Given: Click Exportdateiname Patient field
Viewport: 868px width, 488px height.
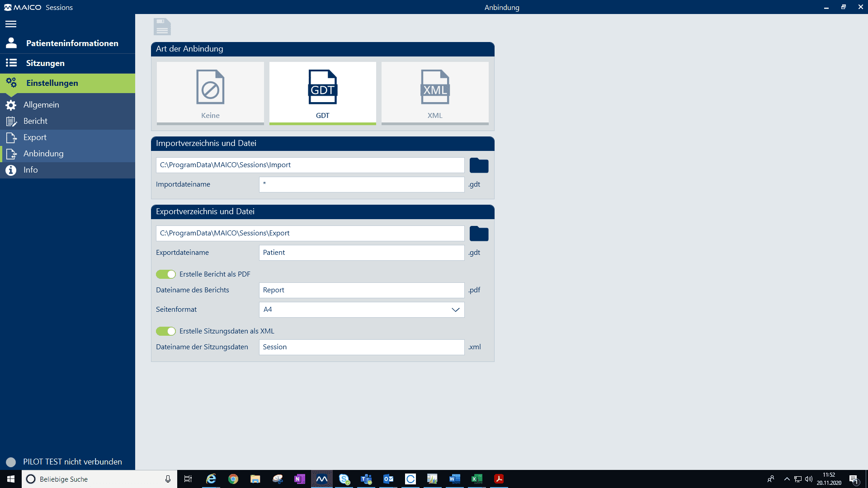Looking at the screenshot, I should tap(361, 253).
